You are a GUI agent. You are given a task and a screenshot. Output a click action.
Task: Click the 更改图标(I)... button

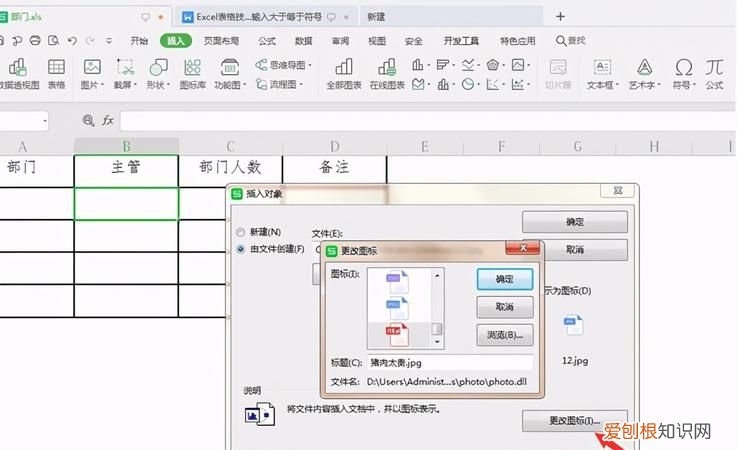pos(575,420)
